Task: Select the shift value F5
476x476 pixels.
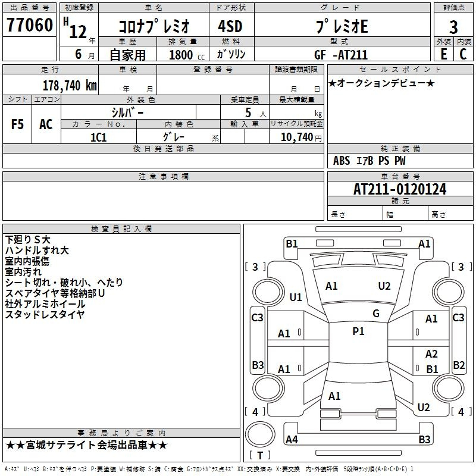Action: (17, 124)
